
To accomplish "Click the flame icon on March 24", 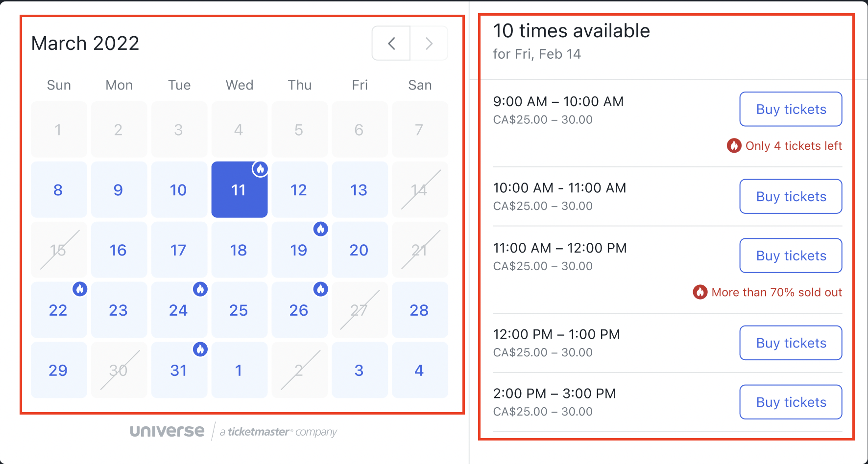I will click(x=200, y=289).
